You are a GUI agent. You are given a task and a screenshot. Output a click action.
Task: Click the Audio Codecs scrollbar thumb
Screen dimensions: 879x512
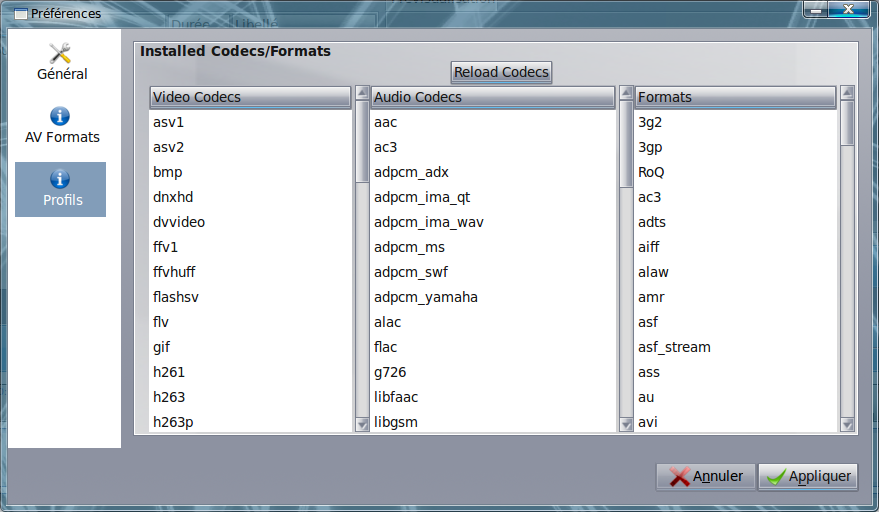[x=626, y=144]
